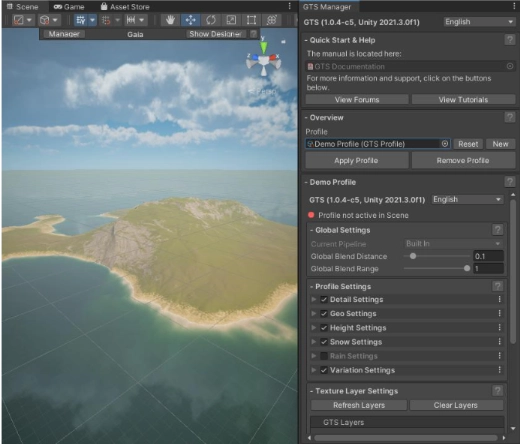Viewport: 520px width, 444px height.
Task: Open help for Quick Start & Help section
Action: click(x=509, y=40)
